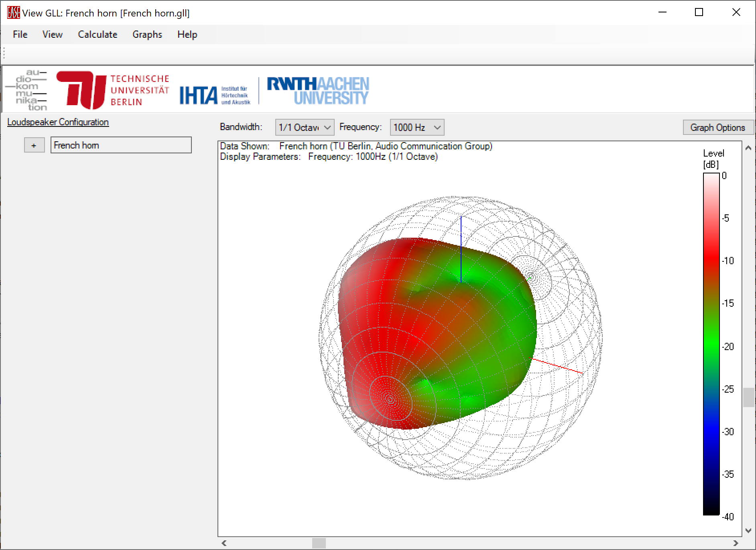
Task: Click the 3D directivity balloon plot
Action: pyautogui.click(x=461, y=337)
